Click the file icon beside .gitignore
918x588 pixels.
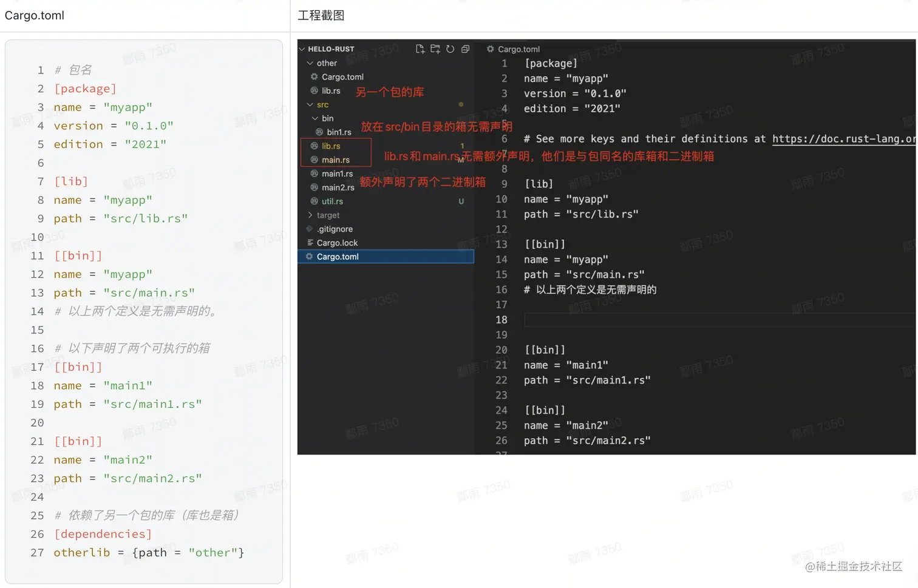[310, 229]
